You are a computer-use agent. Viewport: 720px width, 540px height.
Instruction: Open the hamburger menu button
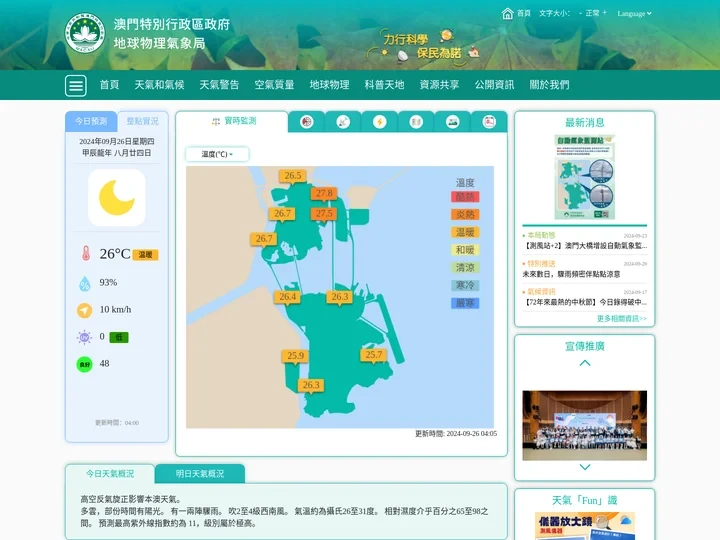click(76, 85)
